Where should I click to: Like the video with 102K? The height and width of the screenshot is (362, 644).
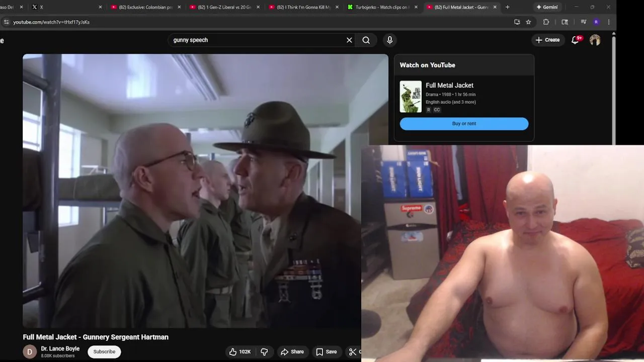click(240, 352)
